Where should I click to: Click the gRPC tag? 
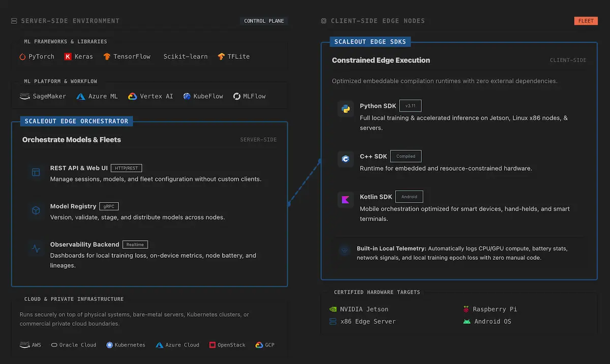(x=109, y=206)
